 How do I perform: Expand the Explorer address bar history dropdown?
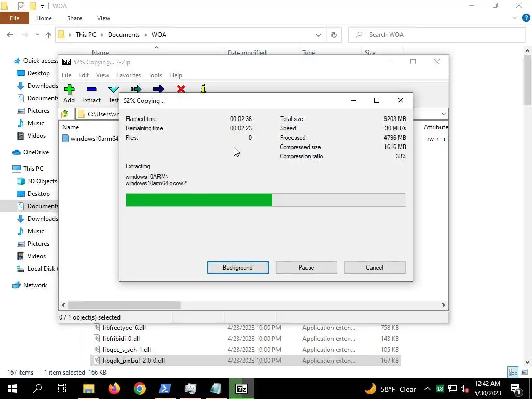(x=318, y=35)
